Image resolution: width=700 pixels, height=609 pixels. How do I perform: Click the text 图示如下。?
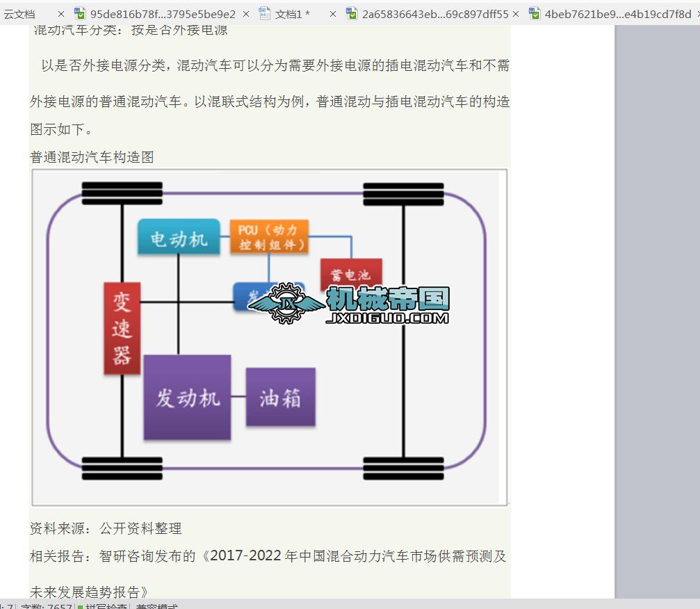(61, 129)
